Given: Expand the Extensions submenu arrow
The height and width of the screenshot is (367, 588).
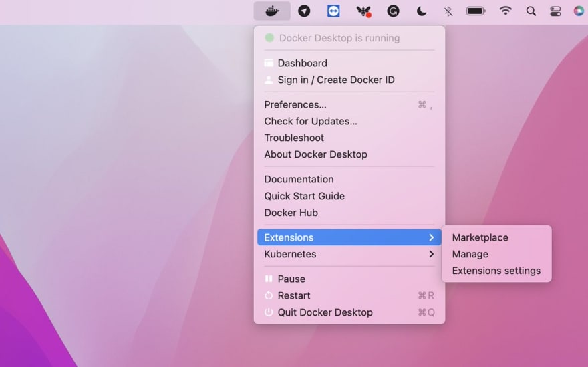Looking at the screenshot, I should click(x=431, y=237).
